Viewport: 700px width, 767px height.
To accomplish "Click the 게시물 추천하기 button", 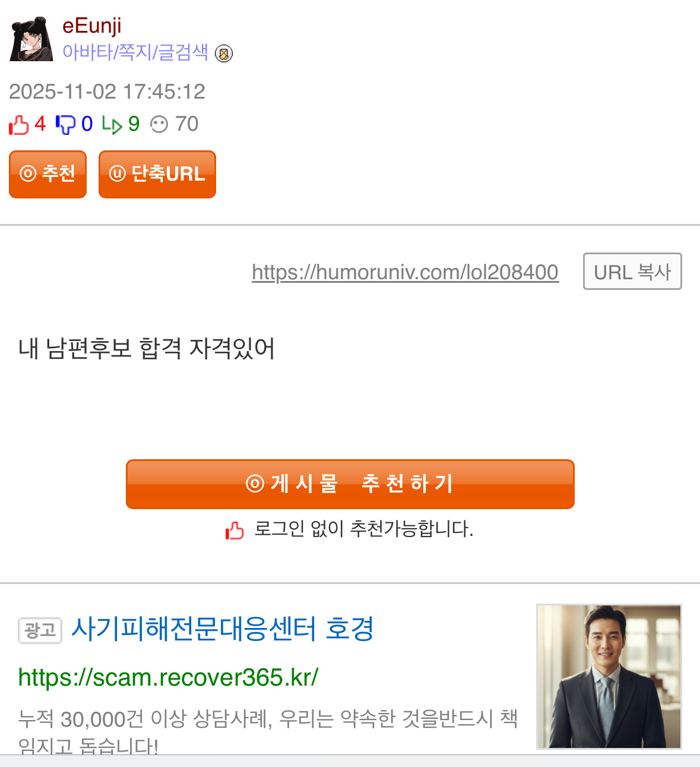I will pyautogui.click(x=350, y=484).
